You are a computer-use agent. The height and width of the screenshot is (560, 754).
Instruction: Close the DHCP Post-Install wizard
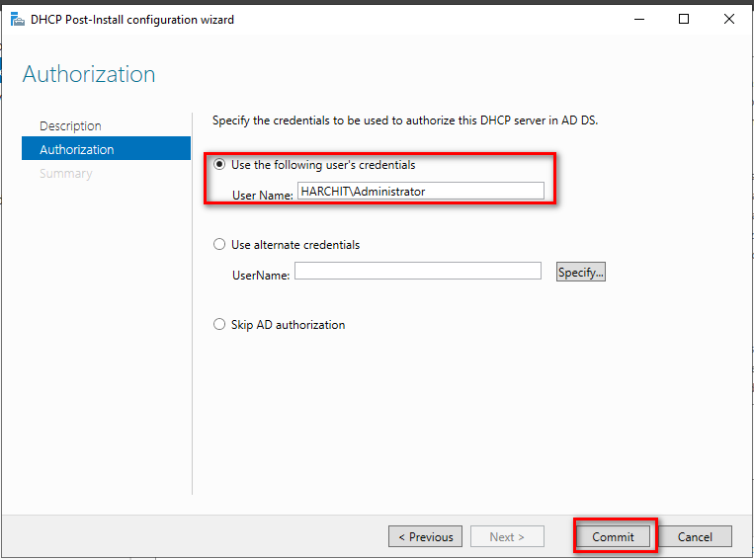click(729, 19)
